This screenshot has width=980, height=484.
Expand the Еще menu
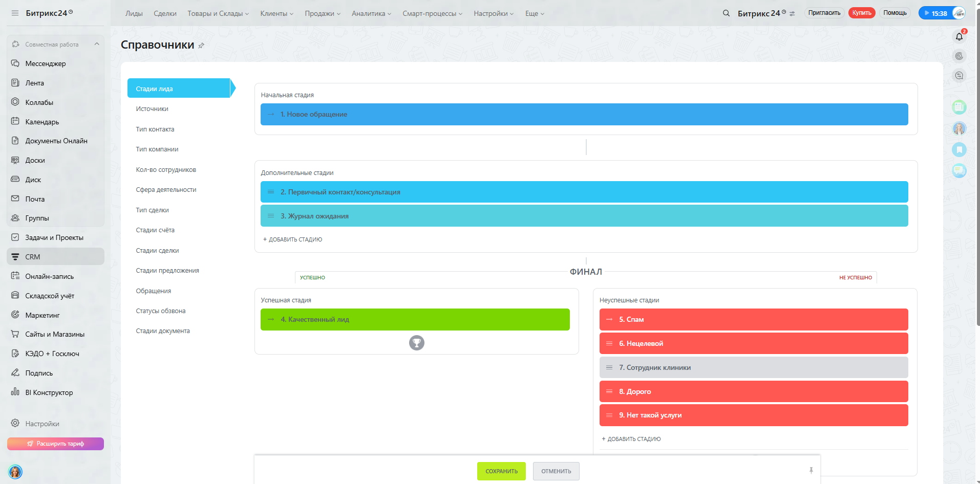click(535, 14)
